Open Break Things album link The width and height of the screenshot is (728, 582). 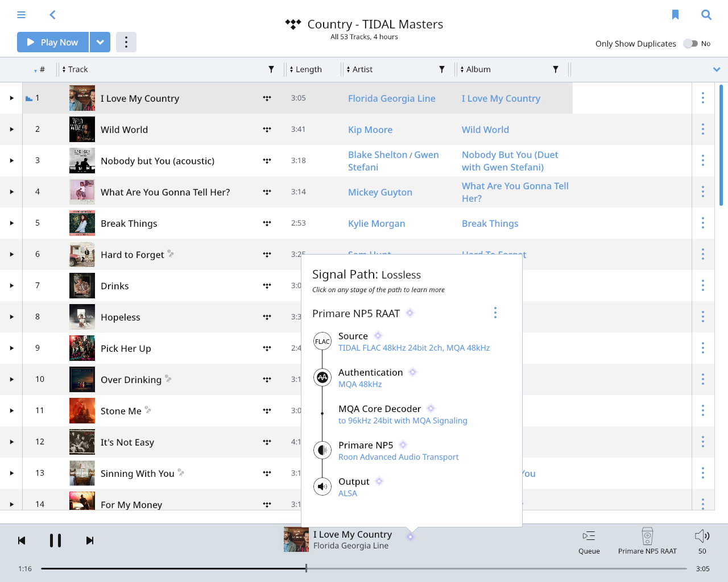[x=490, y=223]
